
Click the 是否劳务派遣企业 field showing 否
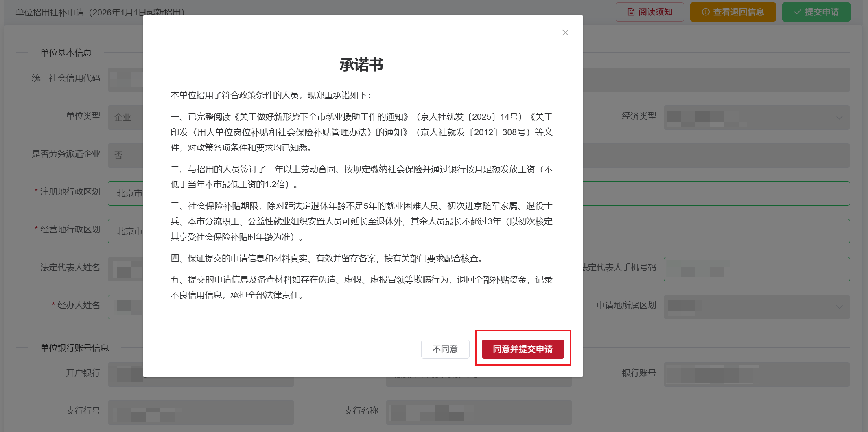126,156
